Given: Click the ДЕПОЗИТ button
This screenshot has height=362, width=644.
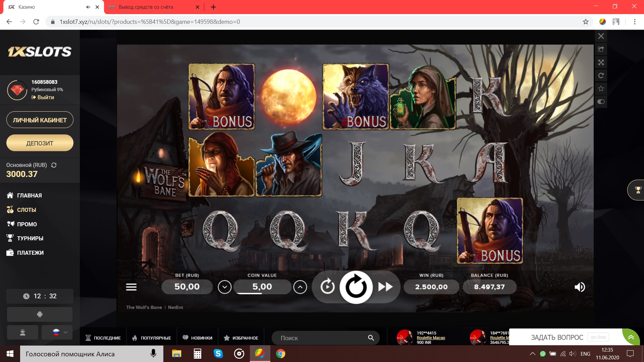Looking at the screenshot, I should click(40, 143).
